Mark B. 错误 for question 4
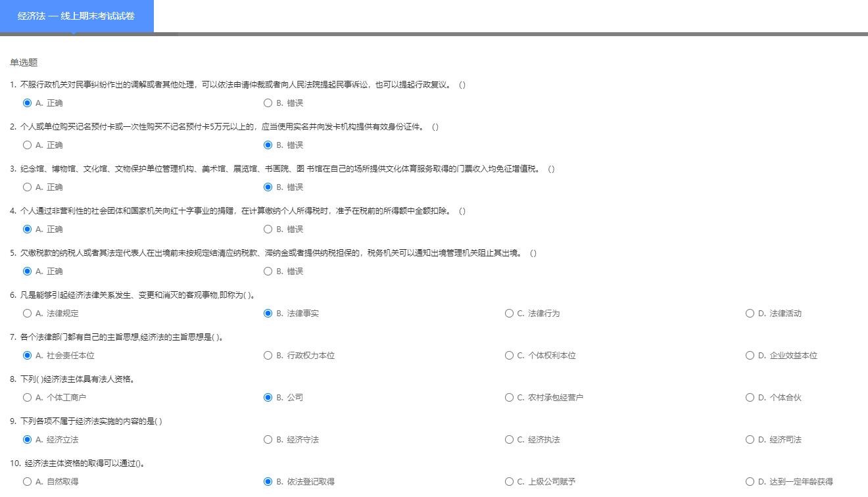The width and height of the screenshot is (868, 497). click(x=268, y=229)
